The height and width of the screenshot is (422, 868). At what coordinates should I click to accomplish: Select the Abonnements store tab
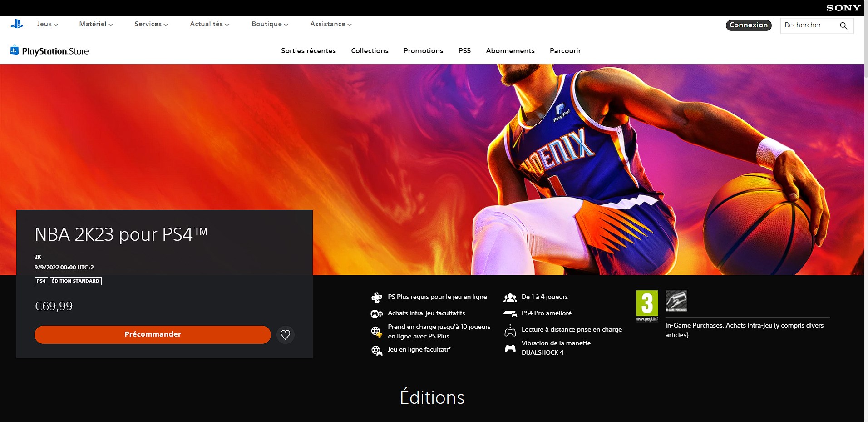[x=510, y=51]
